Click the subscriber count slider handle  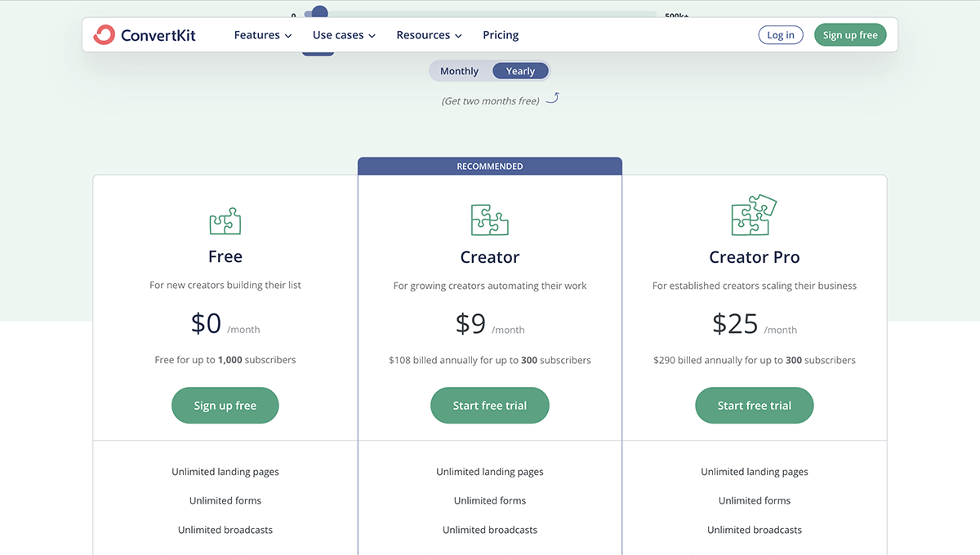click(x=318, y=13)
